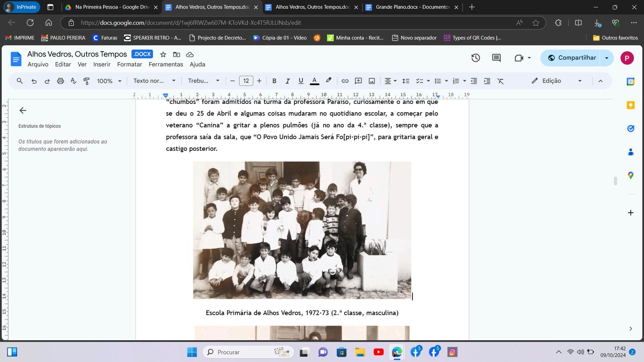Toggle italic formatting
Image resolution: width=644 pixels, height=362 pixels.
(288, 81)
